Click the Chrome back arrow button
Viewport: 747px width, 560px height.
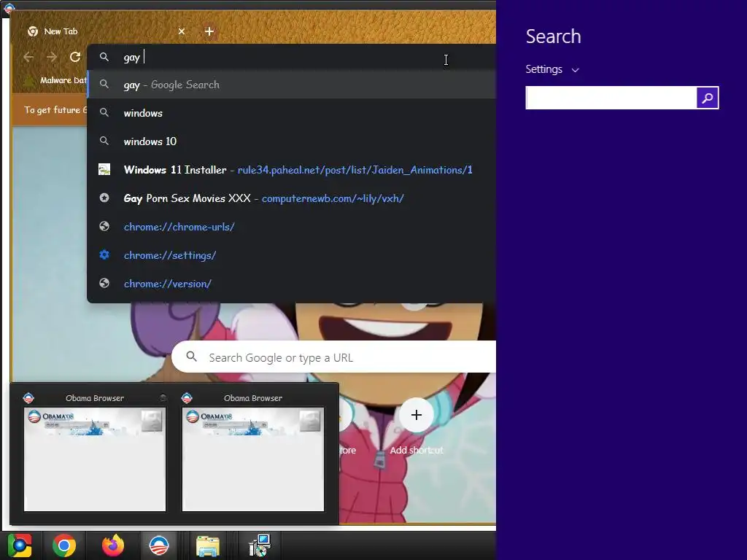[28, 57]
